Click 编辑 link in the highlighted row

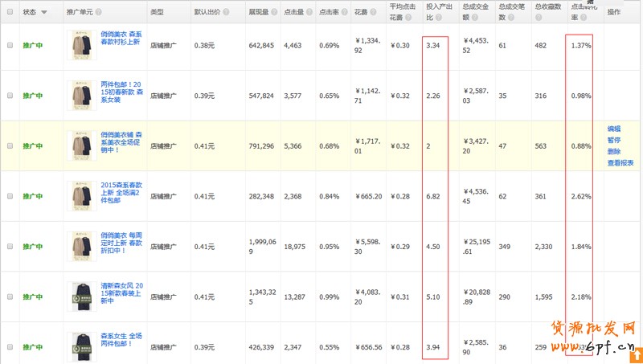click(x=614, y=129)
